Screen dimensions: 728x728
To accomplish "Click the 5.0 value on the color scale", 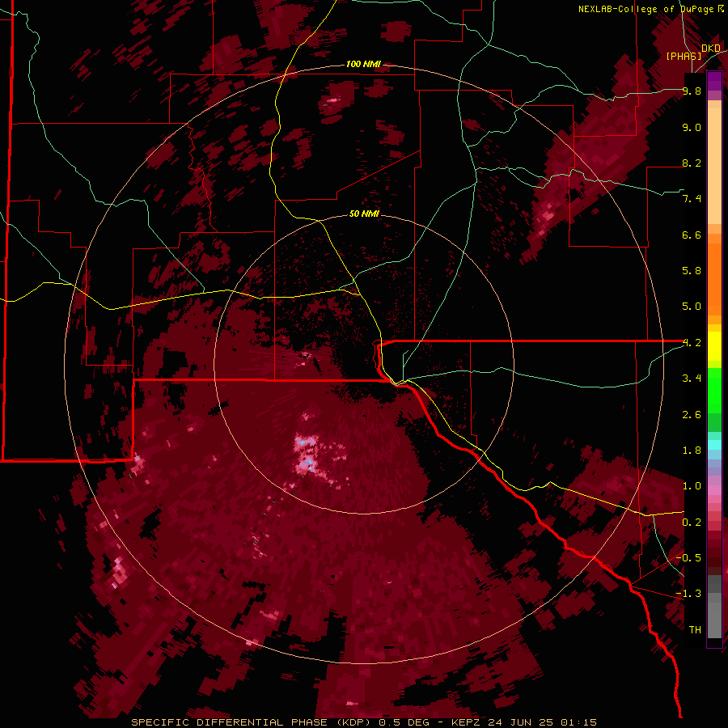I will coord(692,307).
